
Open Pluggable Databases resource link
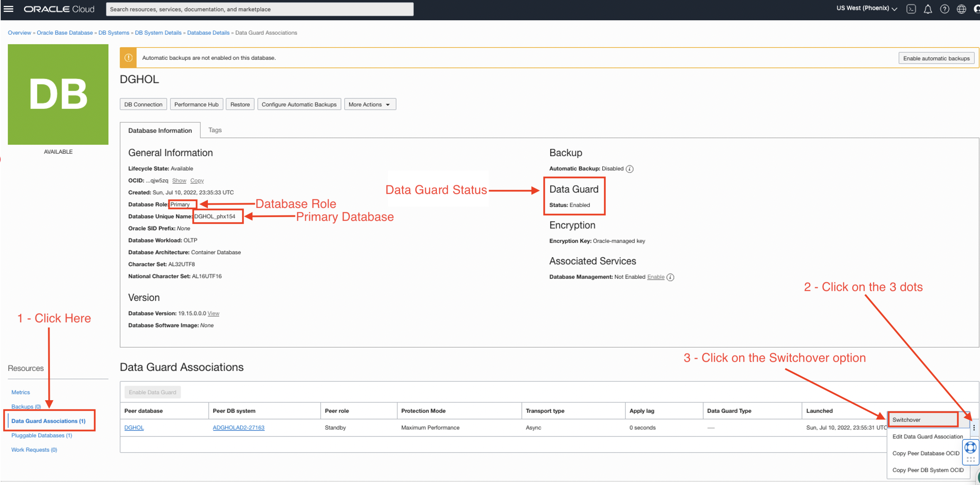click(x=42, y=435)
